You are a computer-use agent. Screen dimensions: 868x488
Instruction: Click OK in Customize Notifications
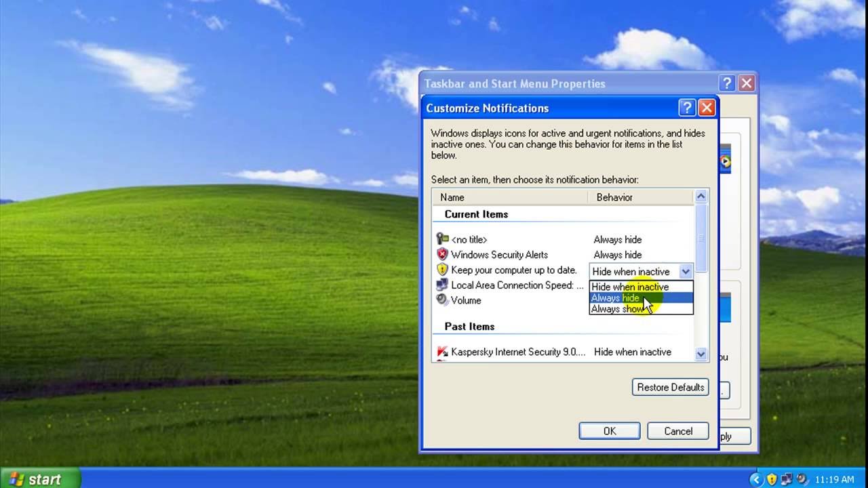pos(610,431)
